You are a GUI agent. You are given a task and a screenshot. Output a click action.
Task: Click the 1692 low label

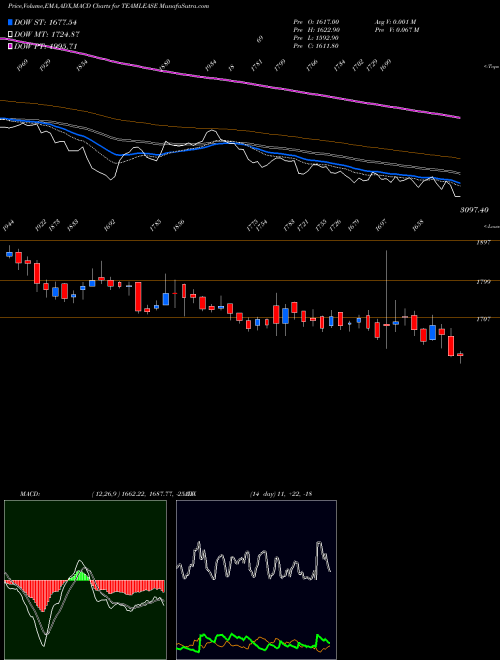[x=109, y=226]
